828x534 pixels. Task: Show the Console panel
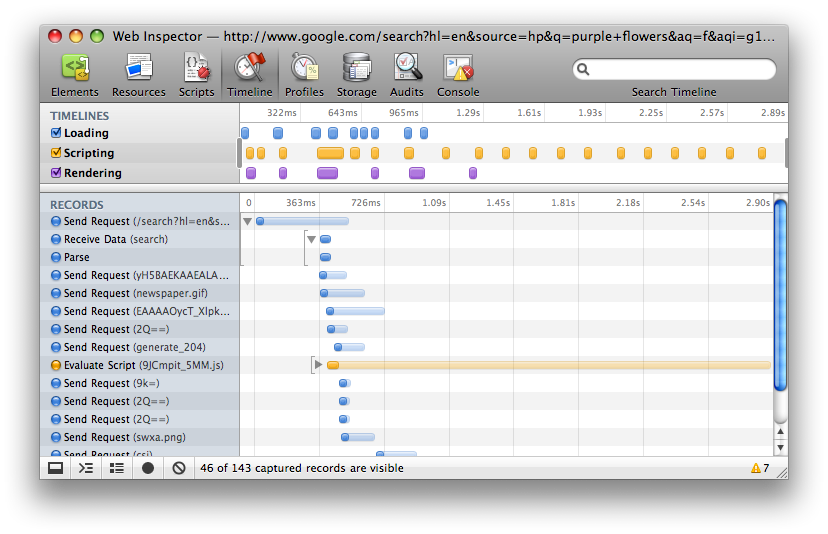point(458,75)
